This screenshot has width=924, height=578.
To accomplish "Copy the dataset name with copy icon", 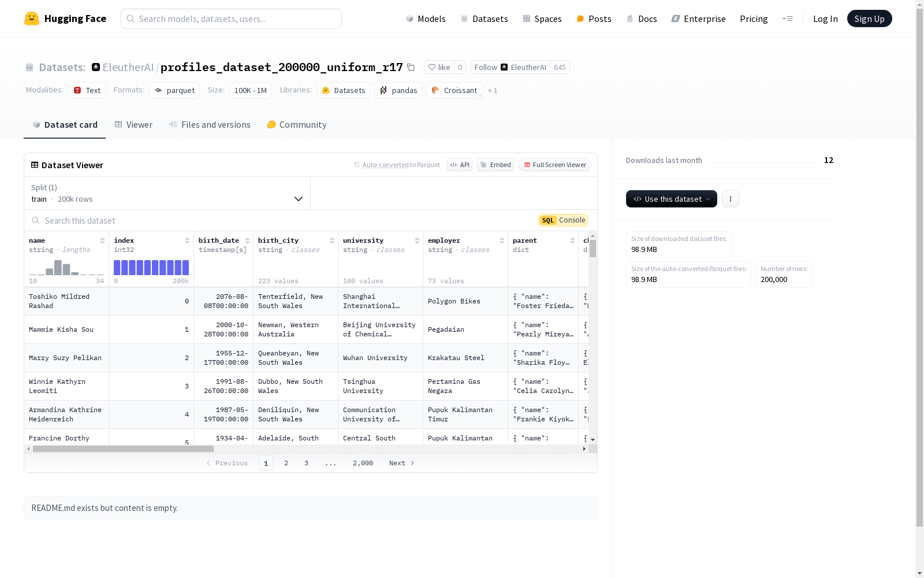I will click(411, 67).
